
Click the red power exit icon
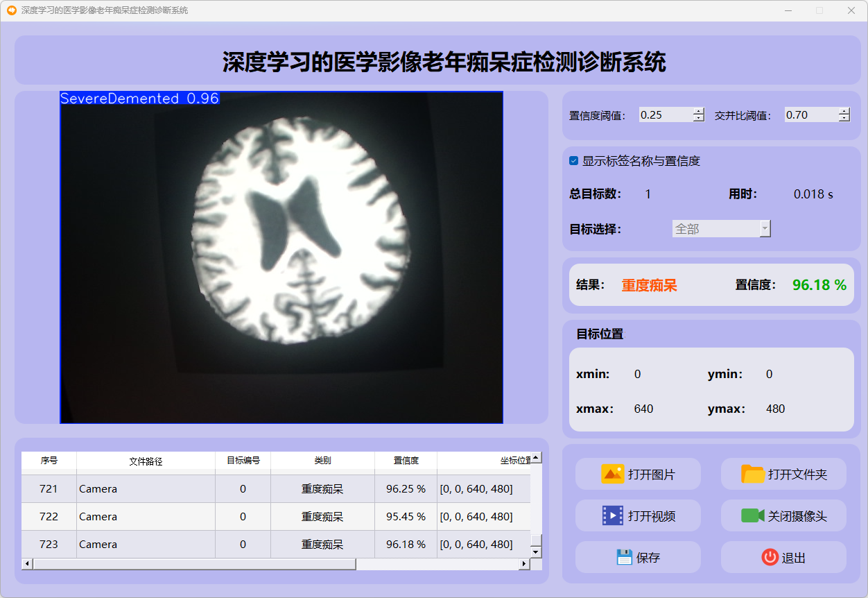[770, 557]
